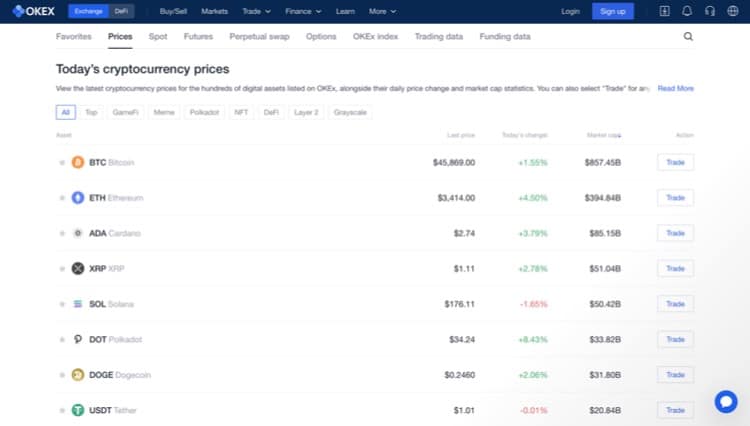The image size is (750, 426).
Task: Expand the More dropdown menu
Action: 382,11
